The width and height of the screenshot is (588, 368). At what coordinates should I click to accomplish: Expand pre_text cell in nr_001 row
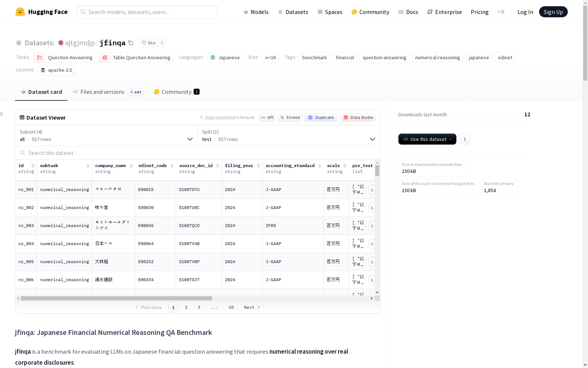[x=372, y=190]
